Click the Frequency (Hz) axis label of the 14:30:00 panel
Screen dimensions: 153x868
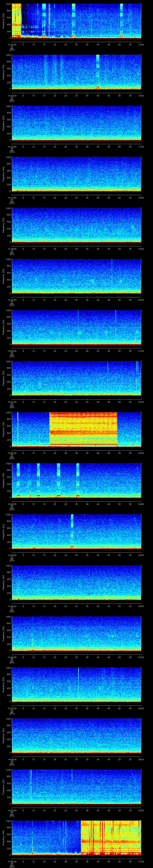pyautogui.click(x=3, y=838)
